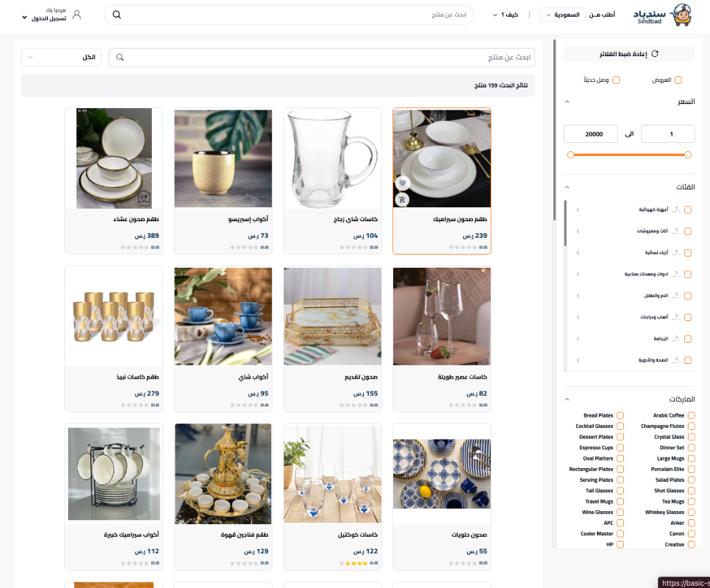Open كاسات كوكتيل product image
The image size is (710, 588).
click(x=332, y=474)
